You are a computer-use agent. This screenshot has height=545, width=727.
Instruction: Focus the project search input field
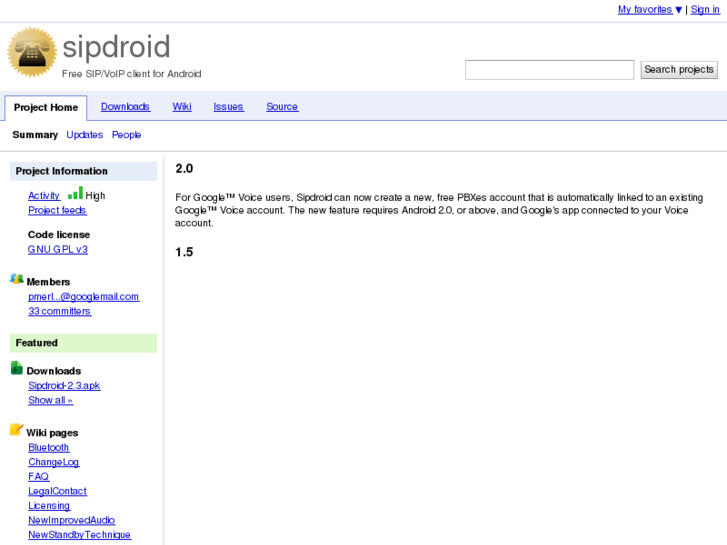549,70
